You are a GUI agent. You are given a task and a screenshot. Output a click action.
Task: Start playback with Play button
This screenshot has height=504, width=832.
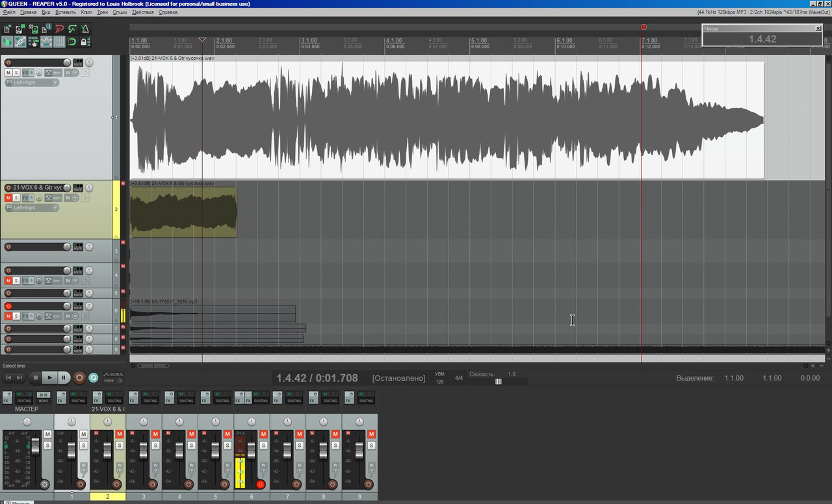pos(49,377)
